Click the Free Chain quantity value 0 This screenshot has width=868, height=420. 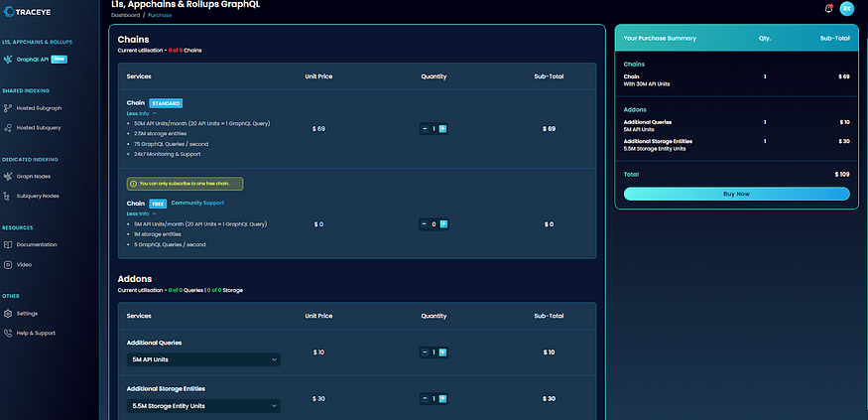click(x=434, y=224)
